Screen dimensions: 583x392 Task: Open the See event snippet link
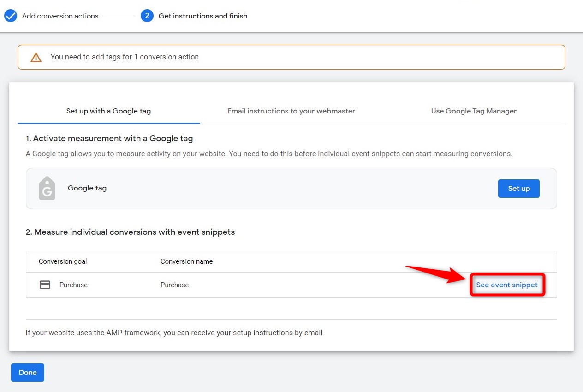(x=507, y=285)
